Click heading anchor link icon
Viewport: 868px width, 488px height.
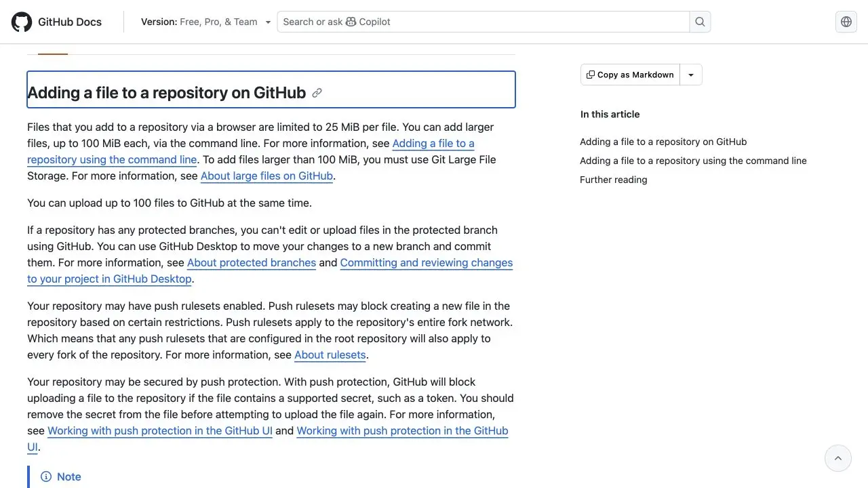[317, 93]
